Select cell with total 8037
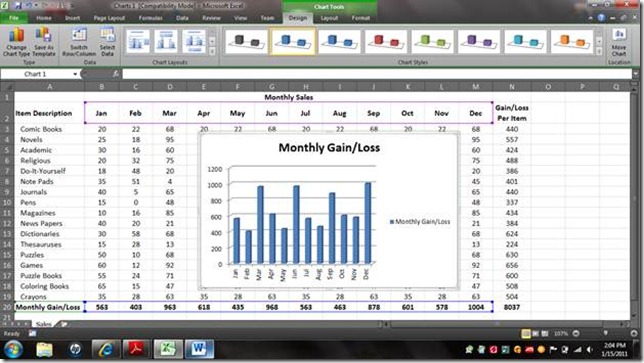The height and width of the screenshot is (363, 644). 512,307
